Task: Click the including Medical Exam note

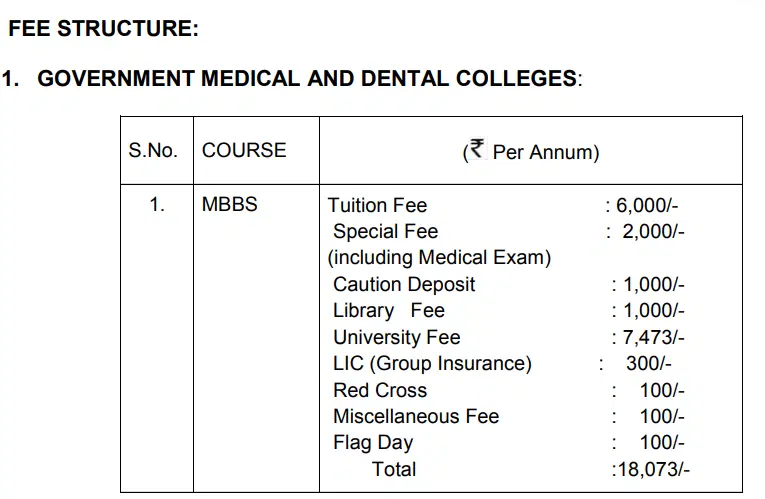Action: pos(440,258)
